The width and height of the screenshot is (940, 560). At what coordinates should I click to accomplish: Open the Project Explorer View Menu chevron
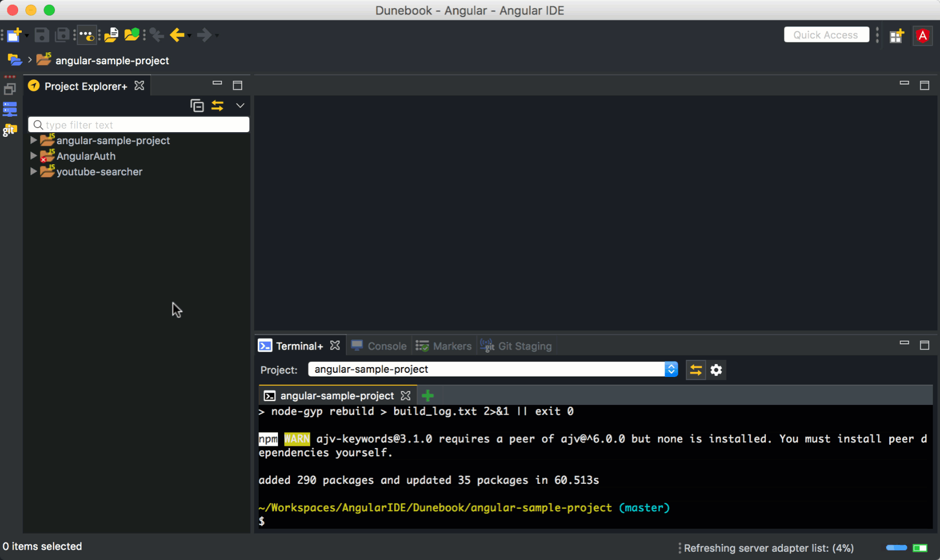pyautogui.click(x=240, y=105)
